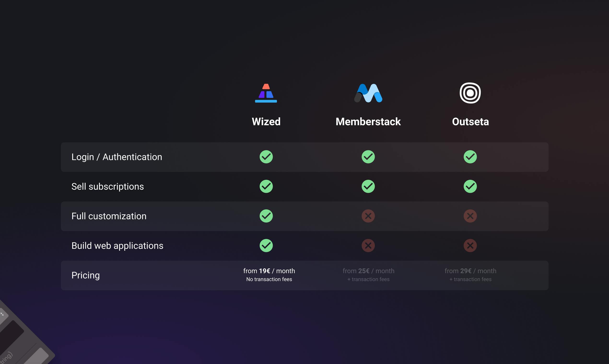The height and width of the screenshot is (364, 609).
Task: Click Wized's Full customization checkmark
Action: (x=266, y=216)
